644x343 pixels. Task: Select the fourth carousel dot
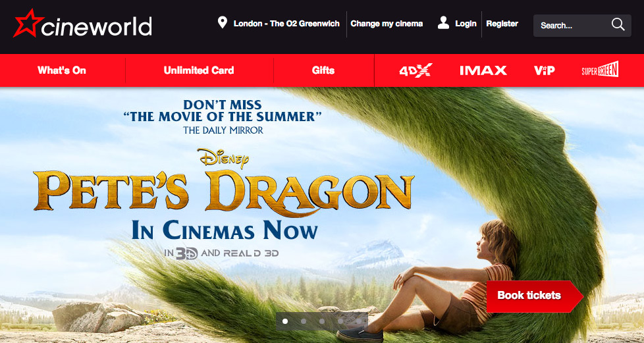(x=340, y=321)
